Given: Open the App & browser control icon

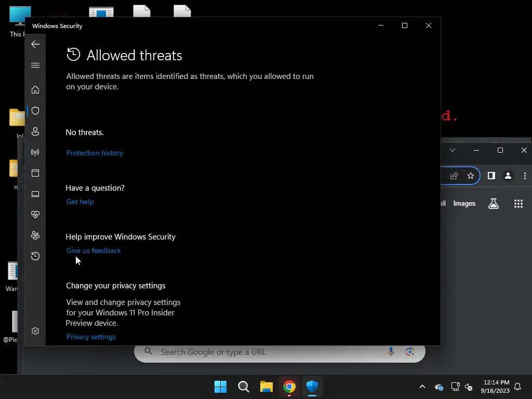Looking at the screenshot, I should tap(35, 173).
